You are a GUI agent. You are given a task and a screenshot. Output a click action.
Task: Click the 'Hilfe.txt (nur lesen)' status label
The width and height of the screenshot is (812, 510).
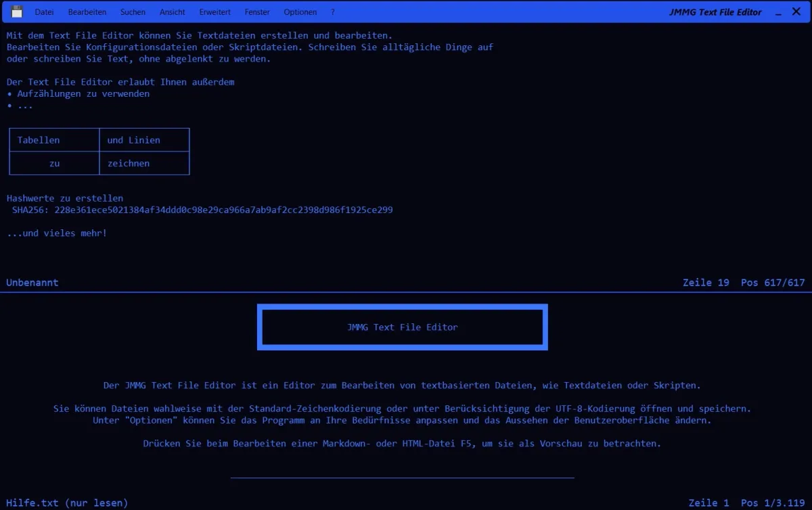(x=67, y=503)
